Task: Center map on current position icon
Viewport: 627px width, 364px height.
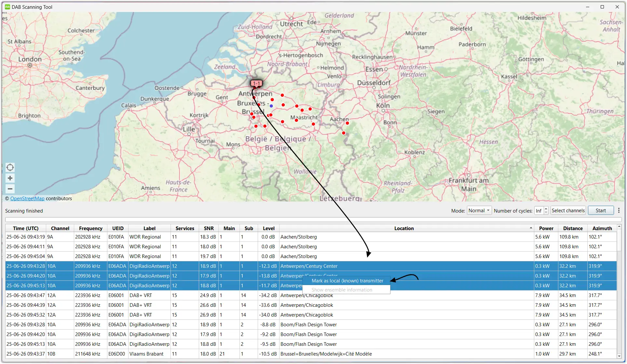Action: click(10, 167)
